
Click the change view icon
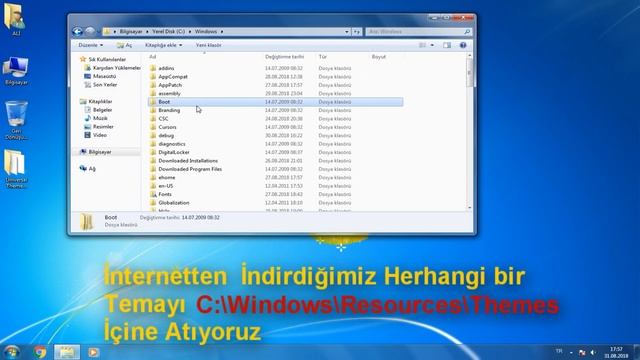(x=422, y=45)
